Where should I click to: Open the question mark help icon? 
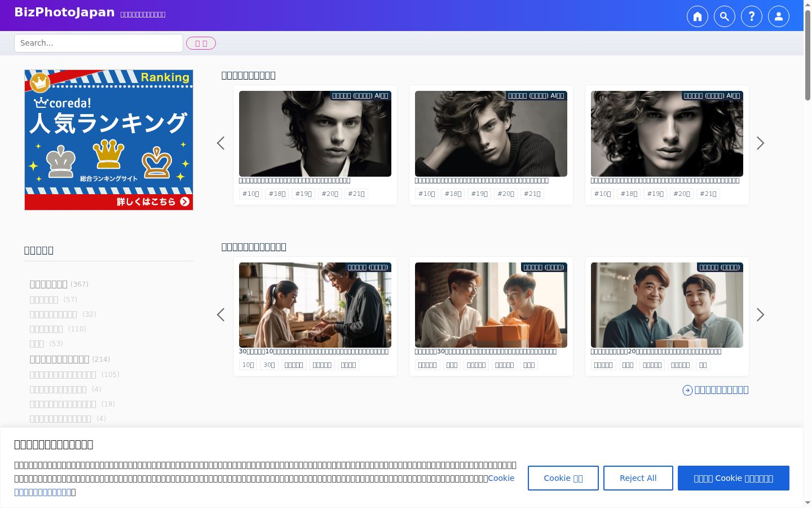click(x=752, y=16)
